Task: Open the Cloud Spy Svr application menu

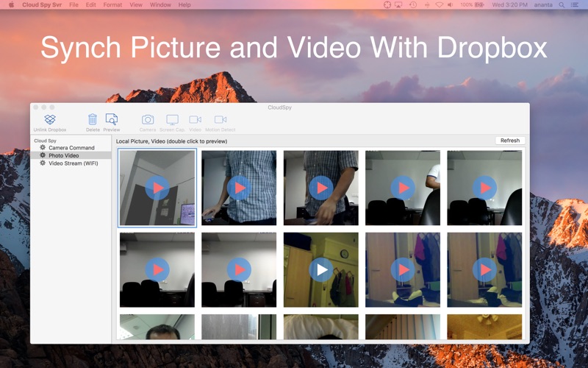Action: click(42, 5)
